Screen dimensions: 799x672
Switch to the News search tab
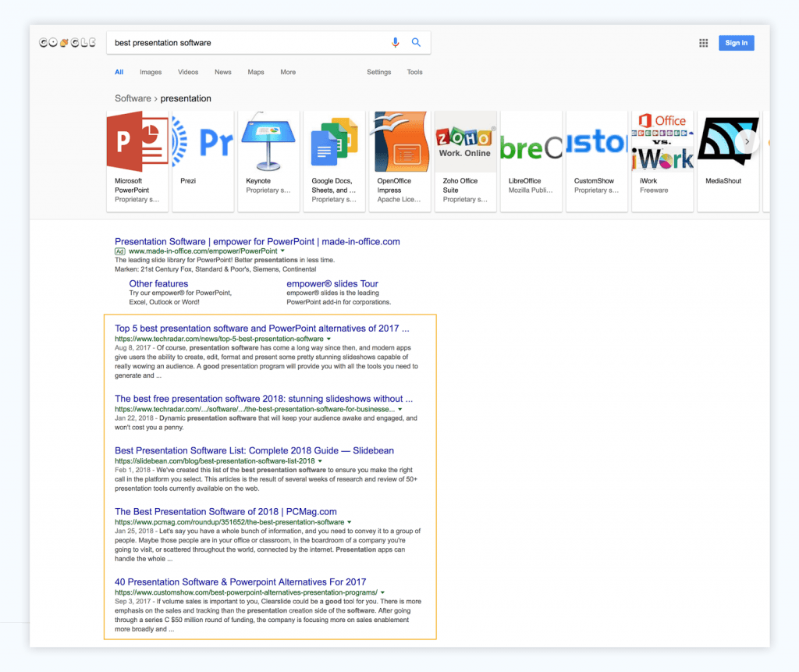pyautogui.click(x=223, y=73)
